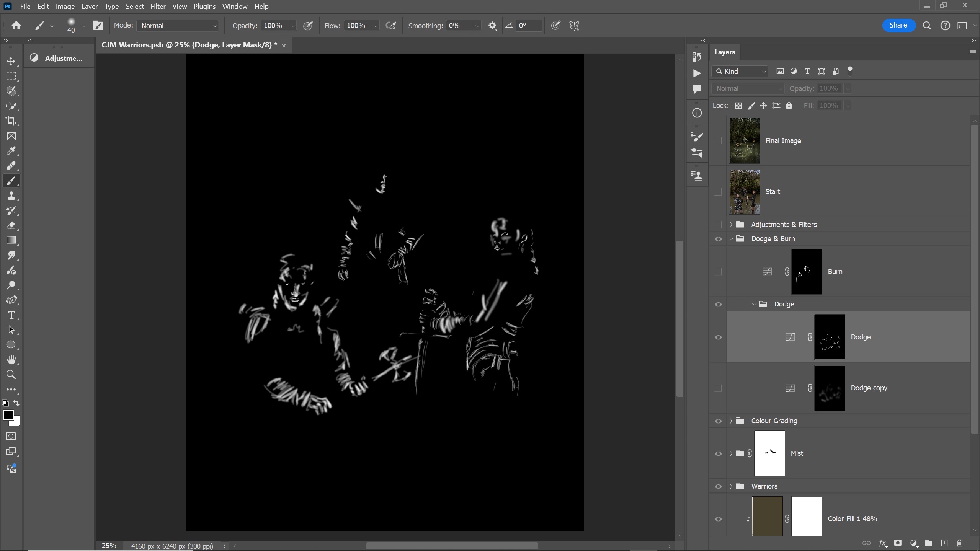Select the Move tool

11,61
